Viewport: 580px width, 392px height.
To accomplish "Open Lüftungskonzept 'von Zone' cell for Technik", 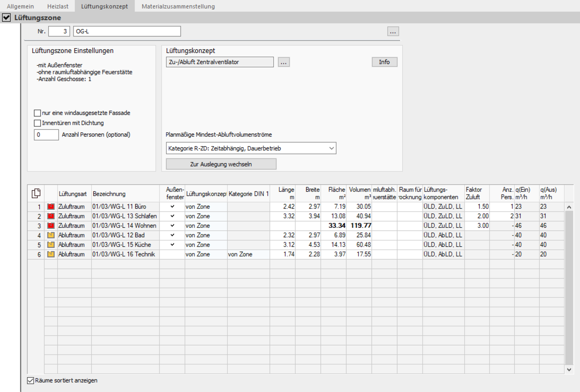I will (206, 254).
